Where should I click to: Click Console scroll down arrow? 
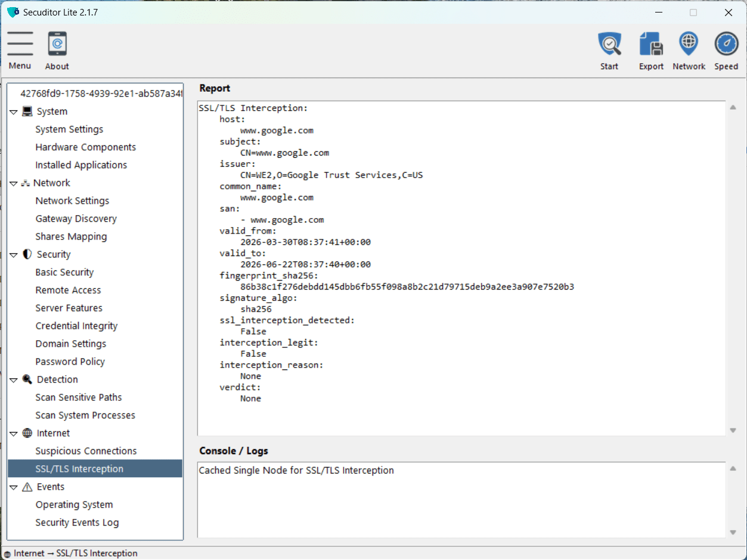pyautogui.click(x=733, y=533)
